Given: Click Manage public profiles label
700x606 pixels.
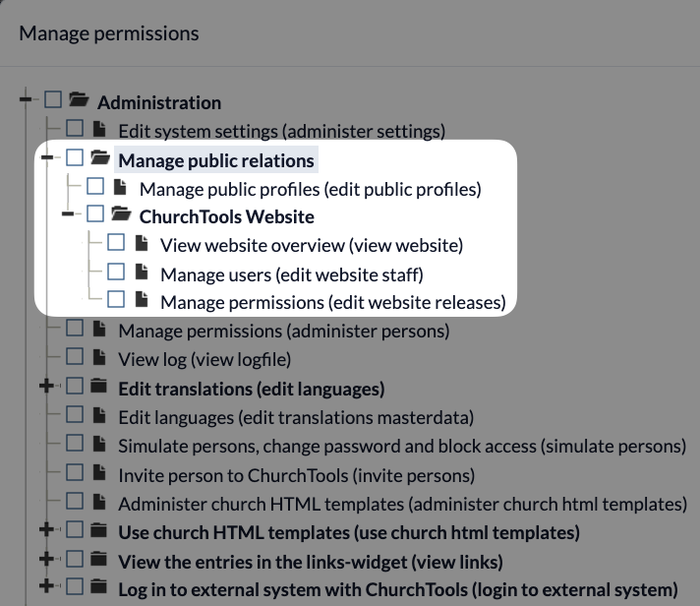Looking at the screenshot, I should point(310,188).
